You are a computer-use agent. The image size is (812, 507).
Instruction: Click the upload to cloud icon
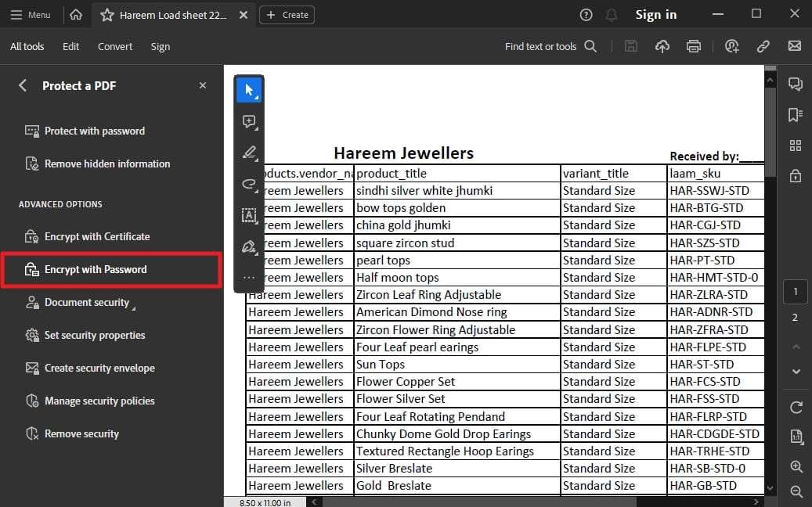pos(662,47)
